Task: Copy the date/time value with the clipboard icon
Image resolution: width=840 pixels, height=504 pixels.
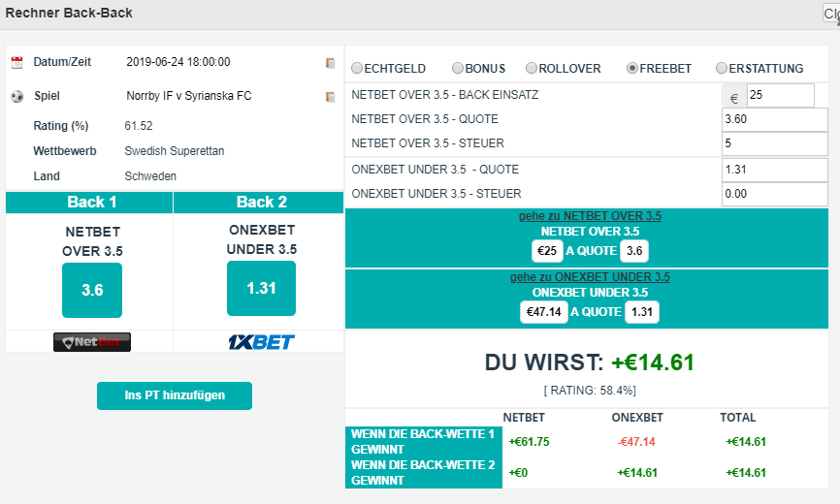Action: [x=331, y=63]
